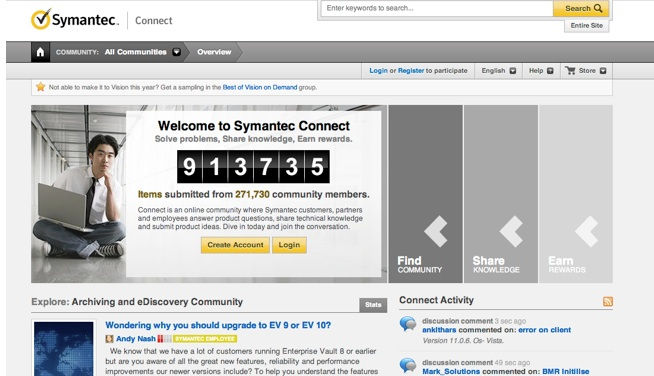Viewport: 654px width, 376px height.
Task: Open the EV 9 or EV 10 upgrade article
Action: pyautogui.click(x=218, y=325)
